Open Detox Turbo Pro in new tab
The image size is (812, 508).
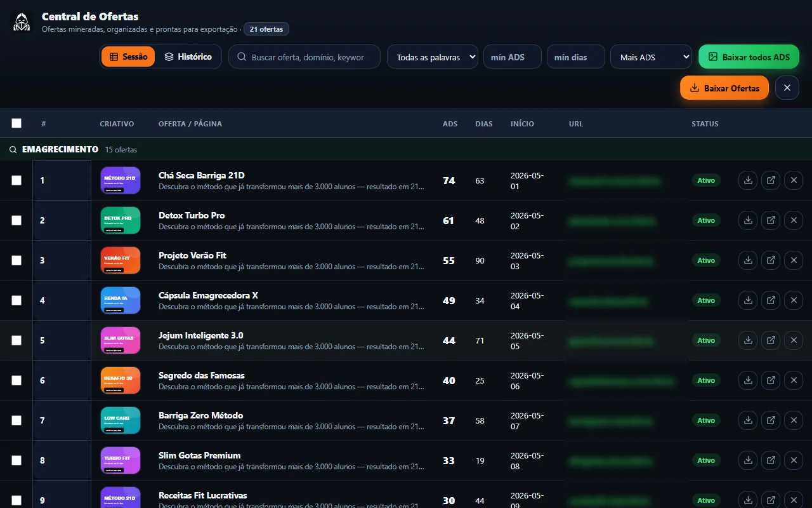pos(771,220)
